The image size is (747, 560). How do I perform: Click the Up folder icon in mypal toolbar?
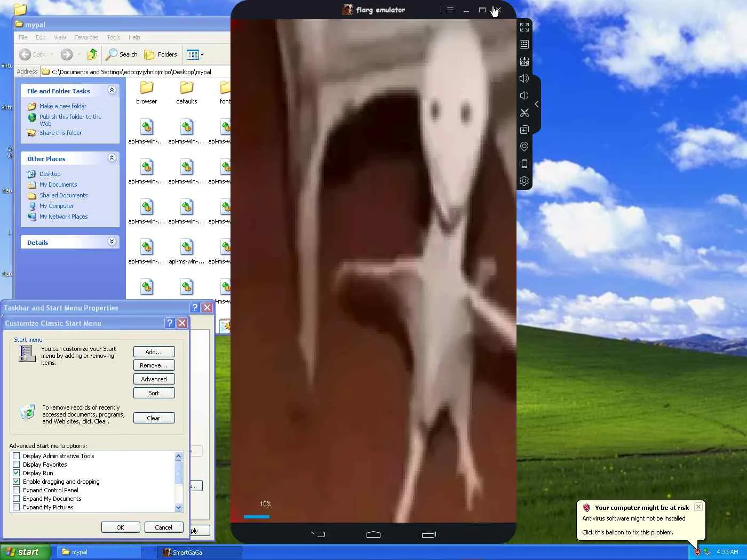[92, 54]
